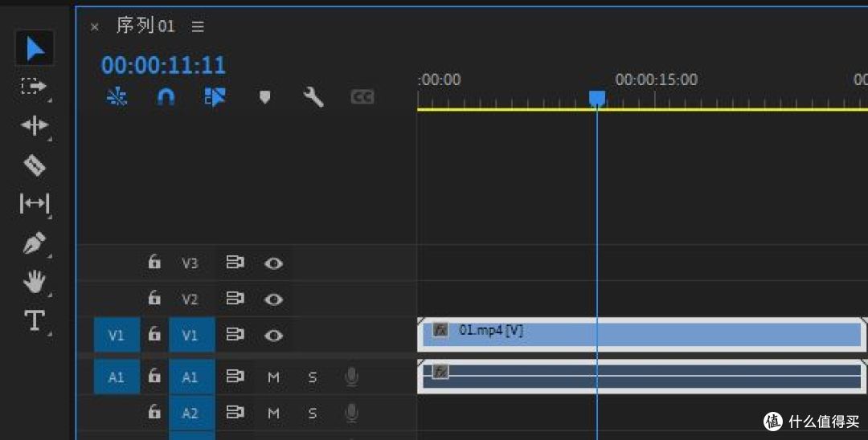The height and width of the screenshot is (440, 868).
Task: Select the Type tool
Action: coord(35,320)
